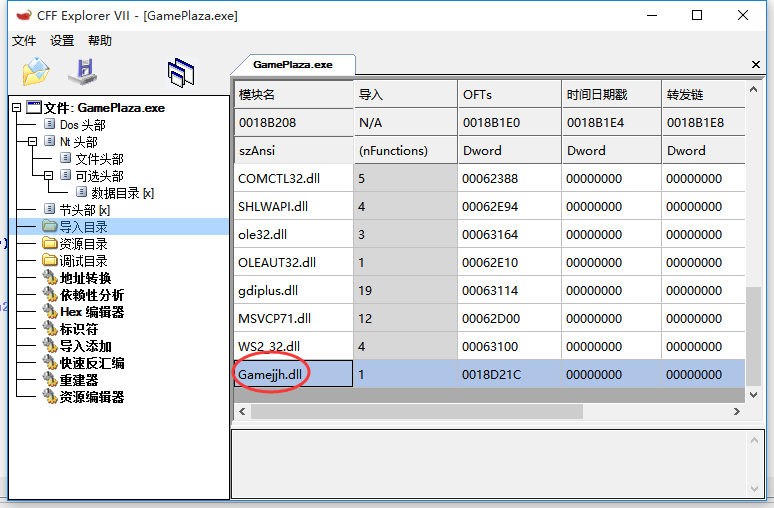
Task: Open the Hex 编辑器 tool
Action: coord(92,313)
